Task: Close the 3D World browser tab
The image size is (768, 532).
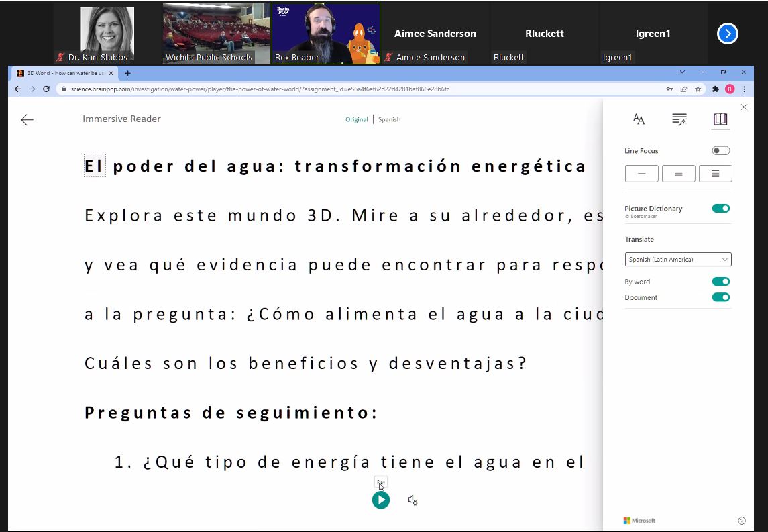Action: pos(111,73)
